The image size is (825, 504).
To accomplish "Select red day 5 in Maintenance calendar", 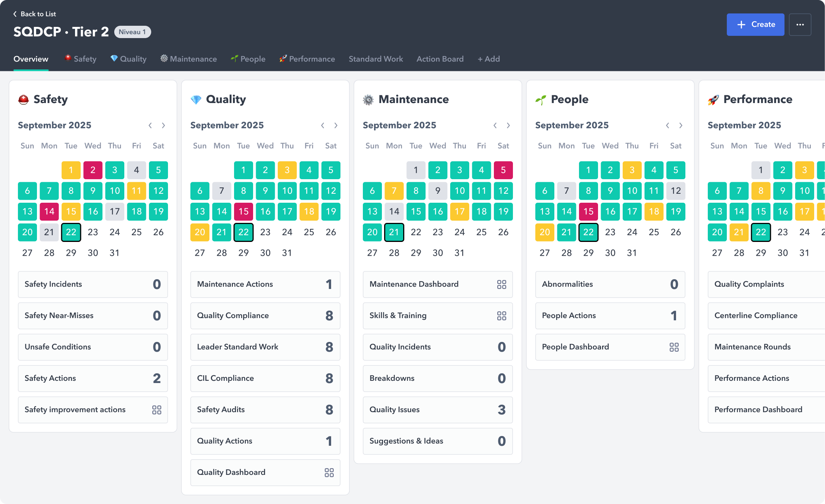I will coord(503,170).
